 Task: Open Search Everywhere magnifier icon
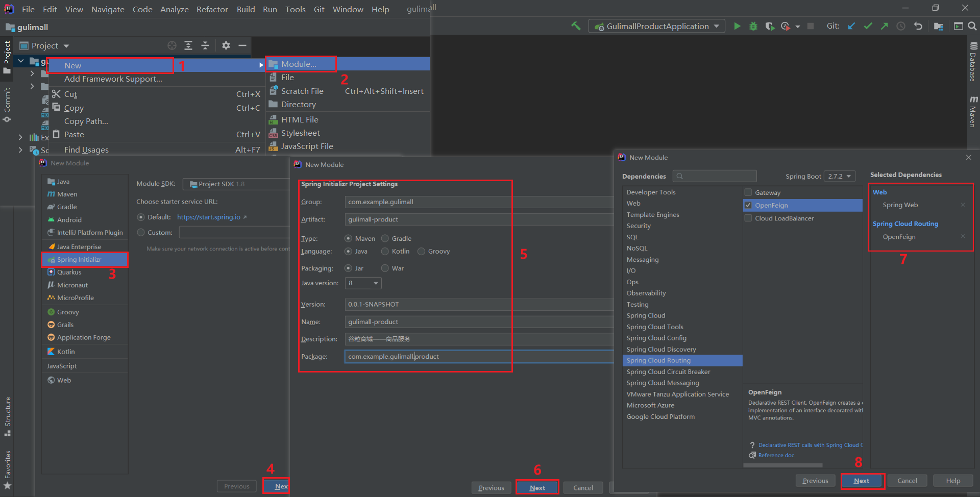pyautogui.click(x=972, y=26)
